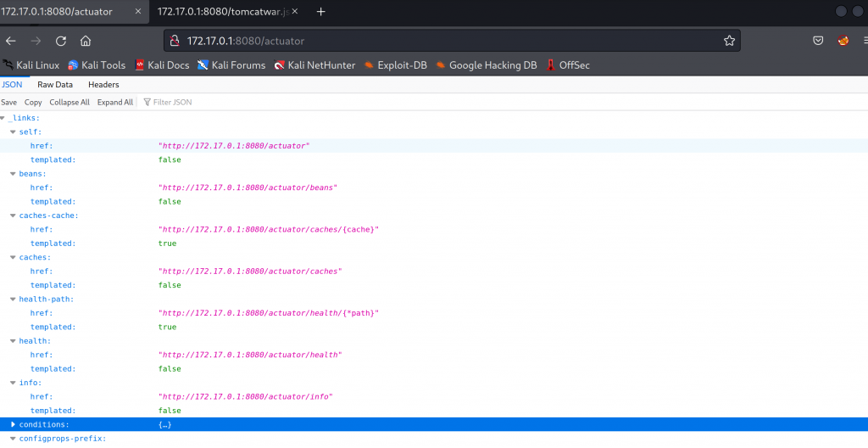Click the Save to Pocket icon
This screenshot has height=448, width=868.
point(818,41)
